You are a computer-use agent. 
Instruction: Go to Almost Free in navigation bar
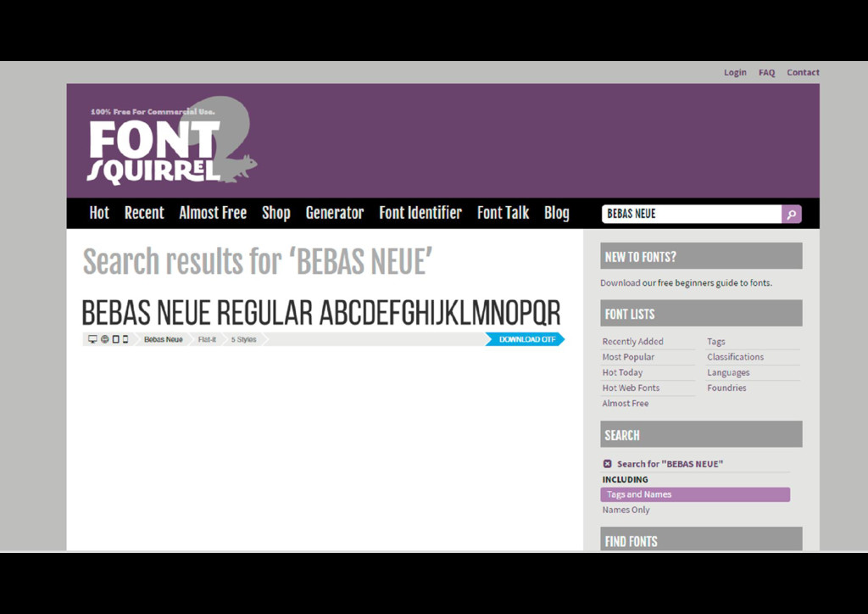[213, 213]
